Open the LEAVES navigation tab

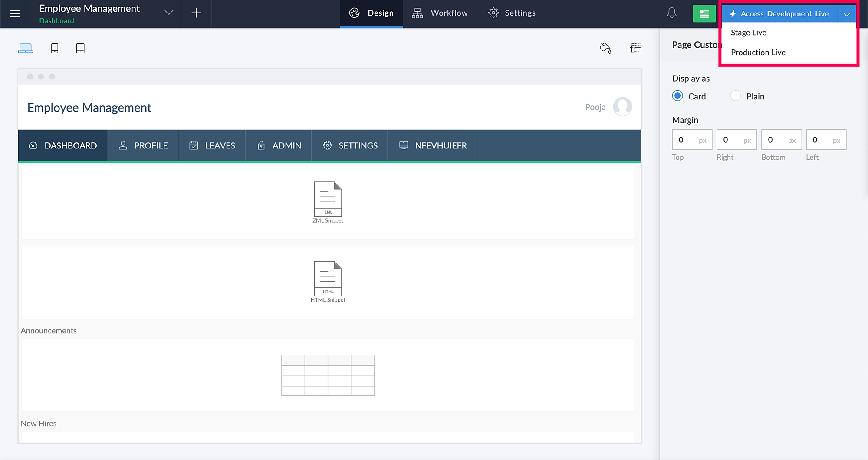coord(212,146)
